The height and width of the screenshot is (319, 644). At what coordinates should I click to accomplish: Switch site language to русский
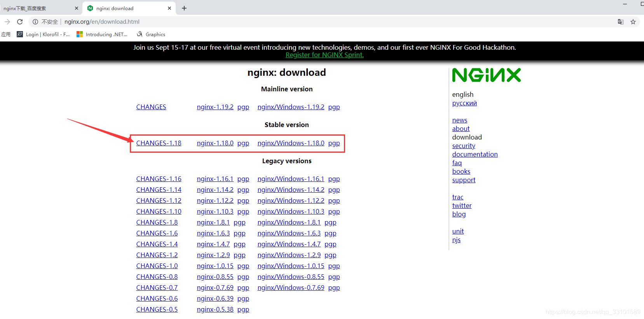click(464, 103)
